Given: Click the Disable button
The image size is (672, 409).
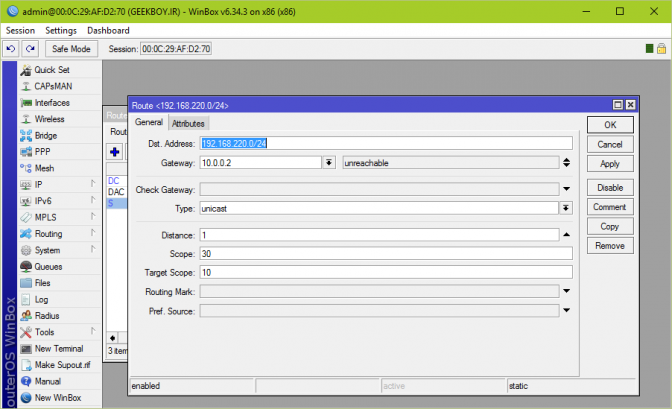Looking at the screenshot, I should pos(610,188).
